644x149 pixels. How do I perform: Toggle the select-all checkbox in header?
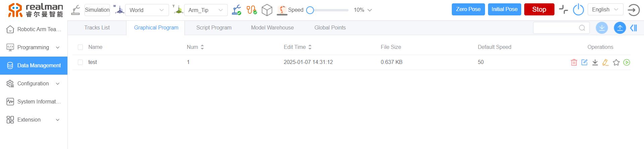coord(80,47)
